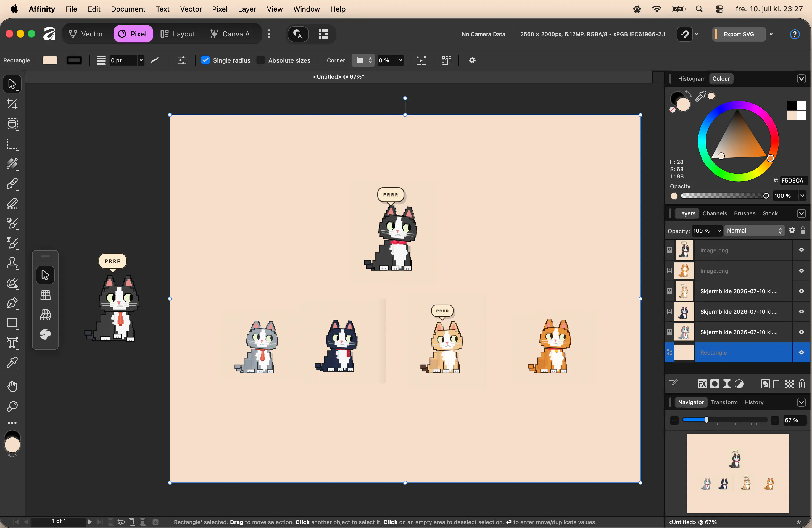The height and width of the screenshot is (528, 812).
Task: Click the black stroke colour swatch
Action: pos(74,60)
